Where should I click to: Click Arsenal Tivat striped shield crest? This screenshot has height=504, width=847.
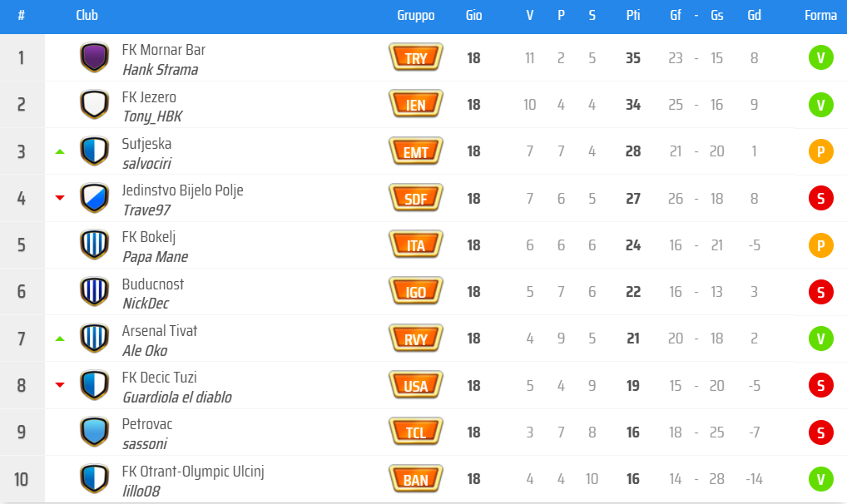pos(95,338)
